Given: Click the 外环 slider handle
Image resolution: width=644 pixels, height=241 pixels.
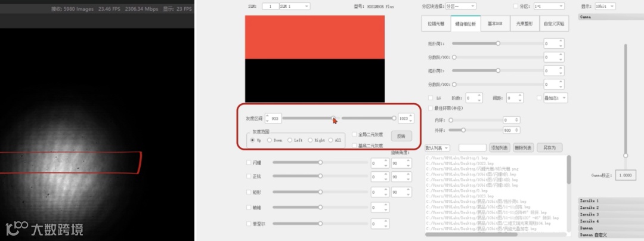Looking at the screenshot, I should coord(464,130).
